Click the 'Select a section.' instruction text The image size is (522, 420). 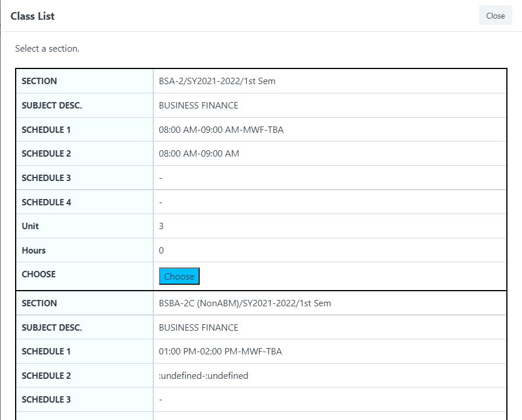47,49
